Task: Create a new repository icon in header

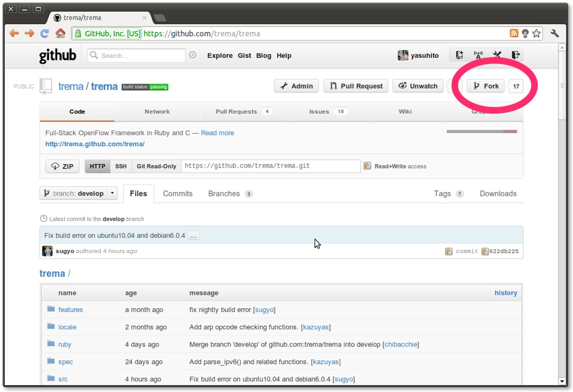Action: tap(459, 55)
